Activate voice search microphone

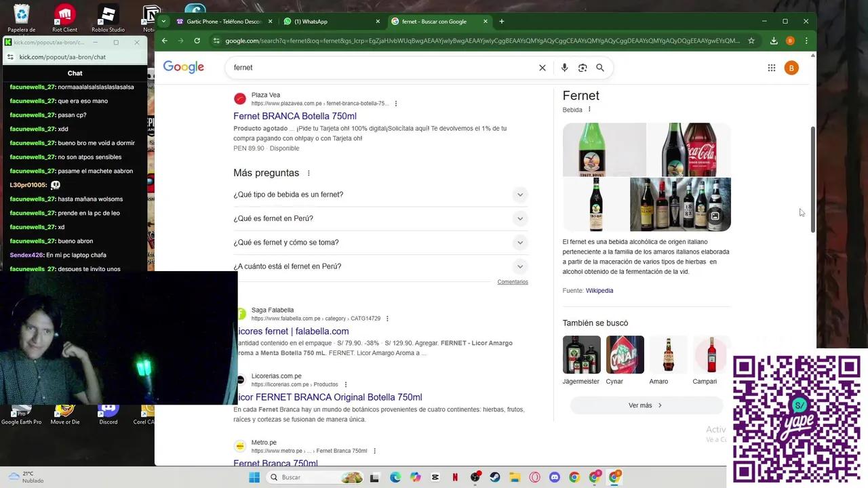pyautogui.click(x=564, y=67)
